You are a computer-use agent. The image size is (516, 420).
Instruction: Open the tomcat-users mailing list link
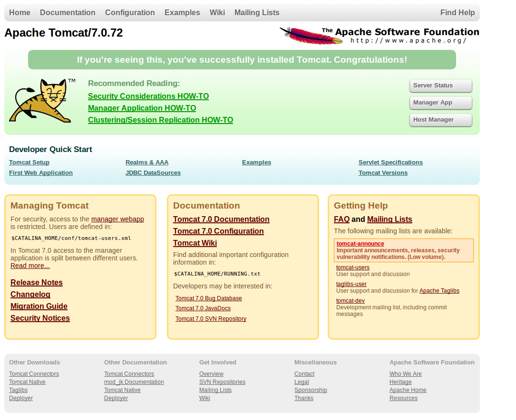point(353,267)
